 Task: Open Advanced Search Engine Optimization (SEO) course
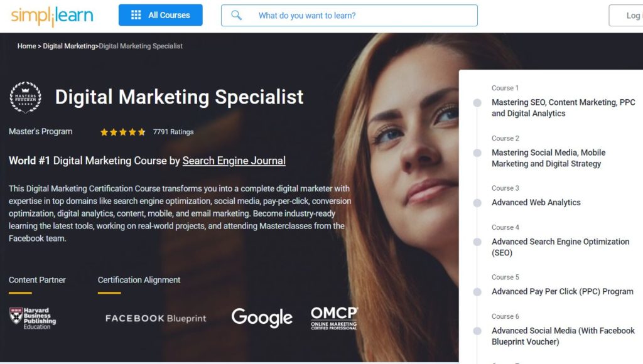pos(561,247)
